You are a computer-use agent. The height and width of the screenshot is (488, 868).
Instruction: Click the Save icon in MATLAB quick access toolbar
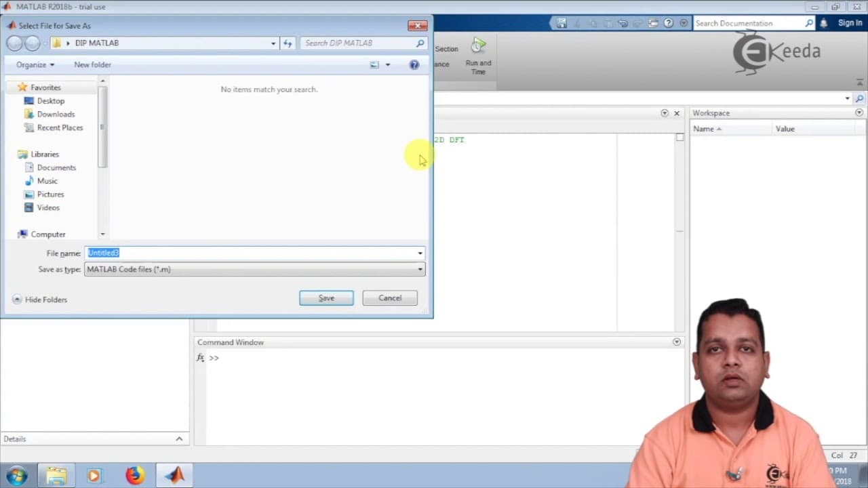click(x=561, y=23)
